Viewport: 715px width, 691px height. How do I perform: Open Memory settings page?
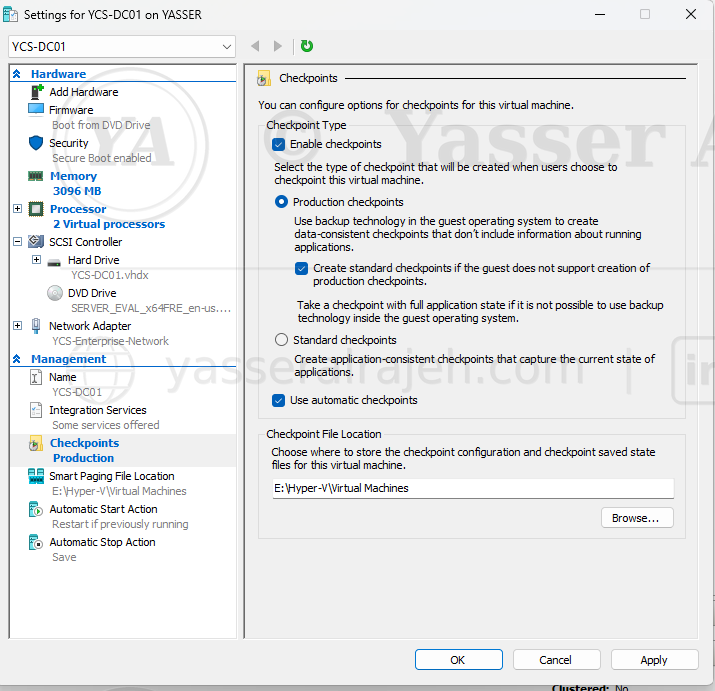tap(73, 176)
